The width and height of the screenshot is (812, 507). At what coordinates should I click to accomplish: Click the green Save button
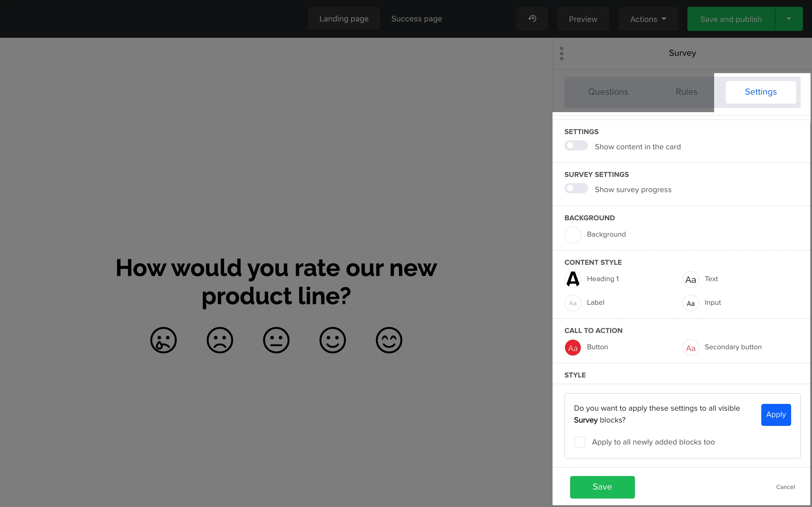[602, 487]
